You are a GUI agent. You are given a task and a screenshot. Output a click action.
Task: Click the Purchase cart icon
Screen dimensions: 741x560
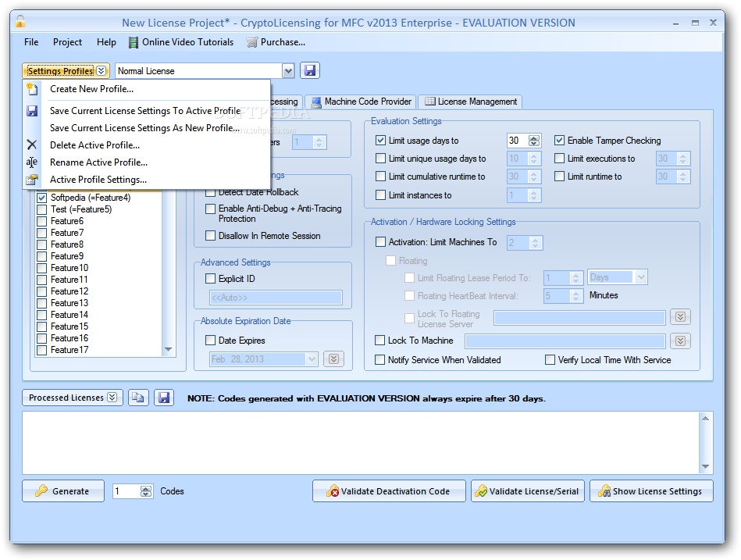pyautogui.click(x=252, y=42)
